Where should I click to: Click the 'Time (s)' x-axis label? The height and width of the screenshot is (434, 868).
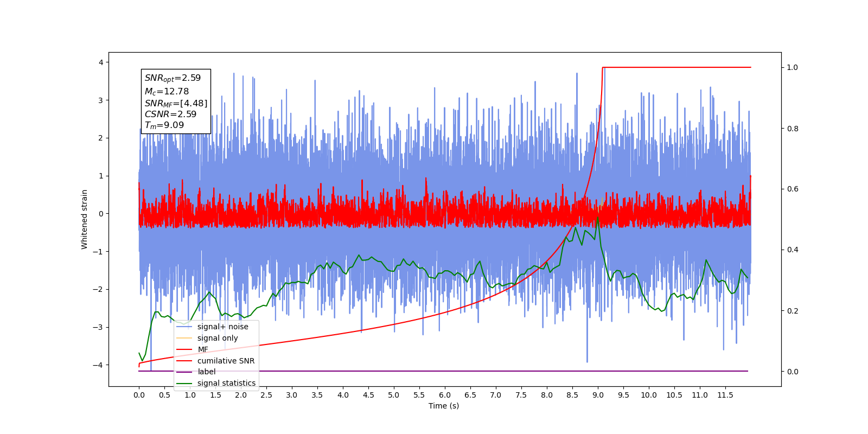pyautogui.click(x=444, y=406)
